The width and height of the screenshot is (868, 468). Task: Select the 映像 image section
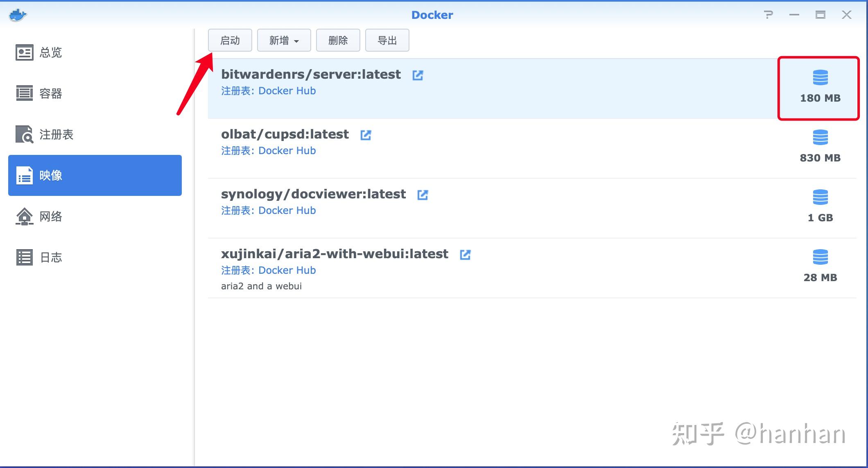[x=95, y=175]
